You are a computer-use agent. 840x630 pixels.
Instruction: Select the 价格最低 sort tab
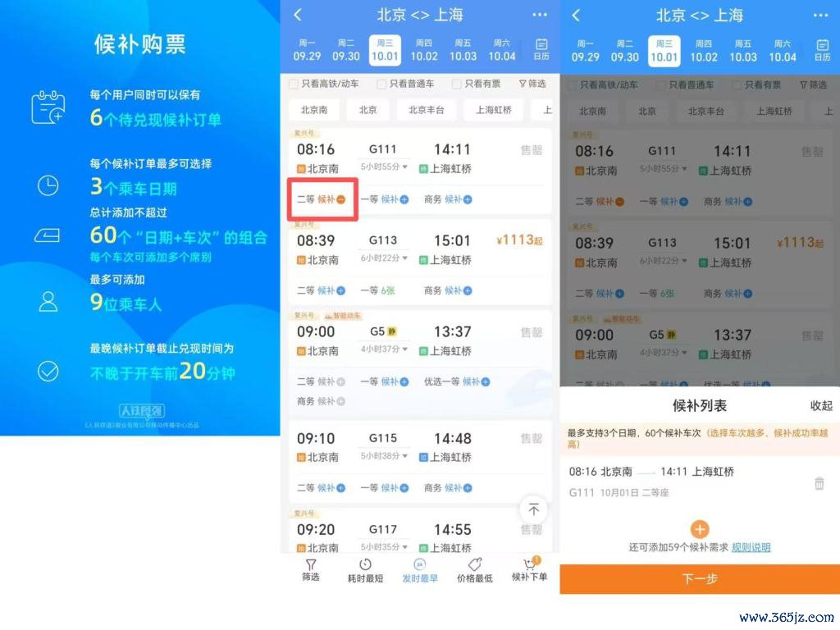(474, 569)
